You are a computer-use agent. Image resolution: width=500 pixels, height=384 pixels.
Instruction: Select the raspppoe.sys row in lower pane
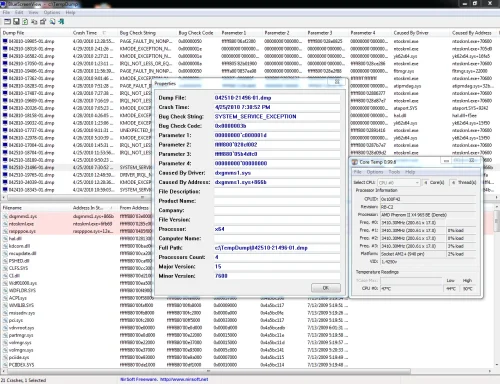pos(77,231)
